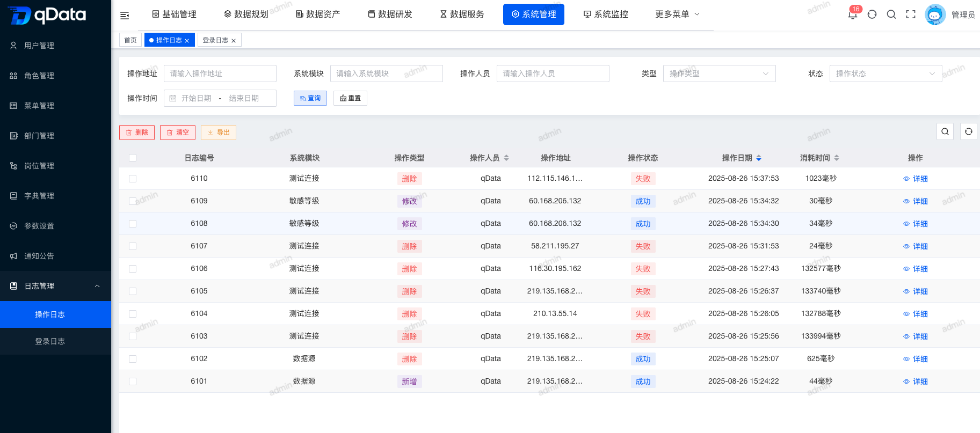Check the row for log 6107
The height and width of the screenshot is (433, 980).
click(133, 246)
